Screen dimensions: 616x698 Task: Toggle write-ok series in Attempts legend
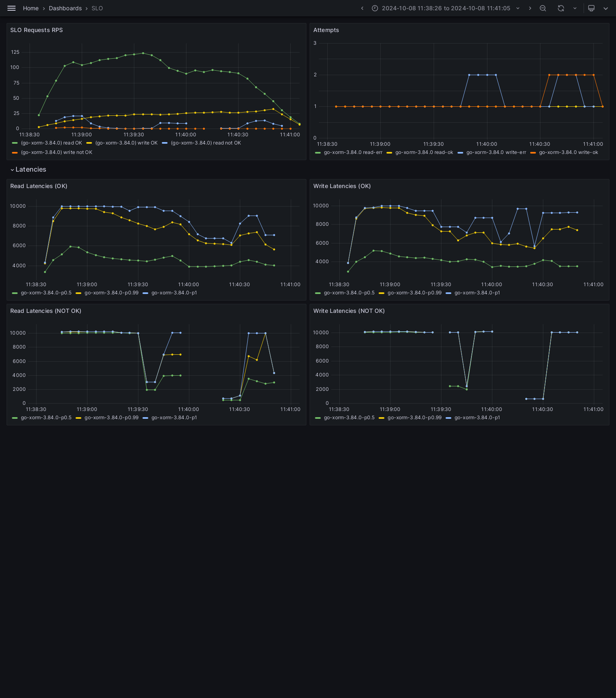click(568, 152)
